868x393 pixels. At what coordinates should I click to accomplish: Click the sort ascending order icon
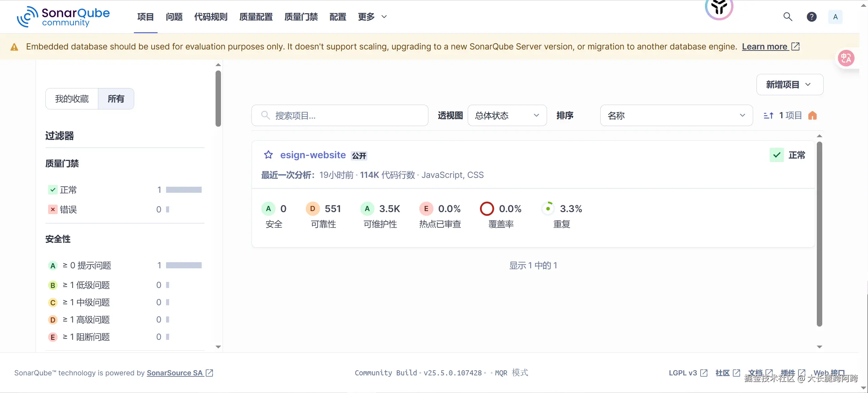768,116
